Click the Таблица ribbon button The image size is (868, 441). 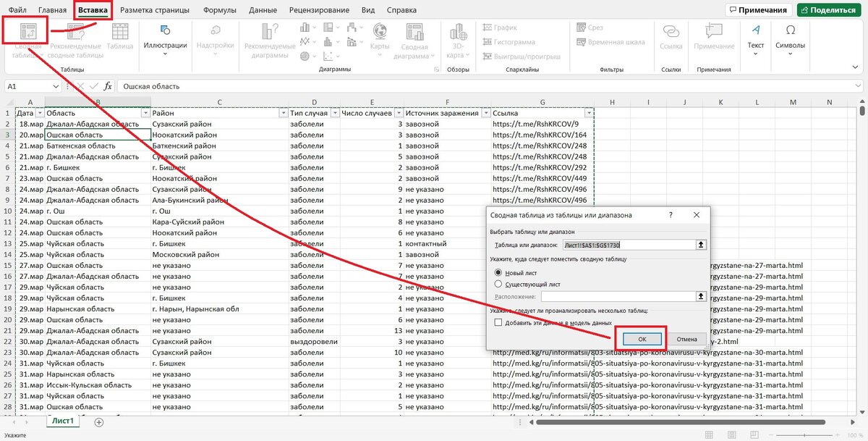click(120, 36)
